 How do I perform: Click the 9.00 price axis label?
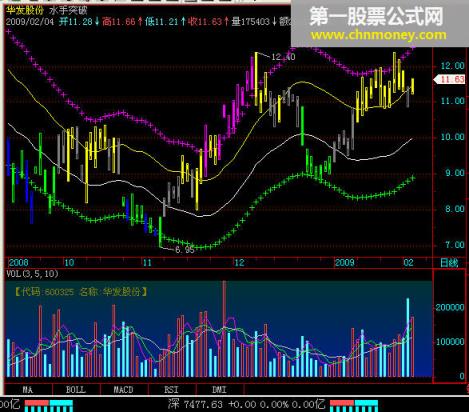tap(455, 173)
